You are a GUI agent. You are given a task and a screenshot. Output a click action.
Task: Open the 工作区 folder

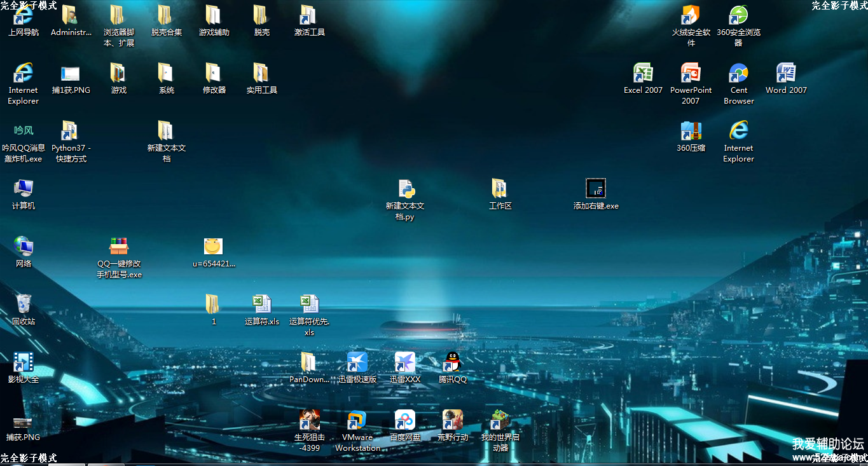[x=500, y=189]
